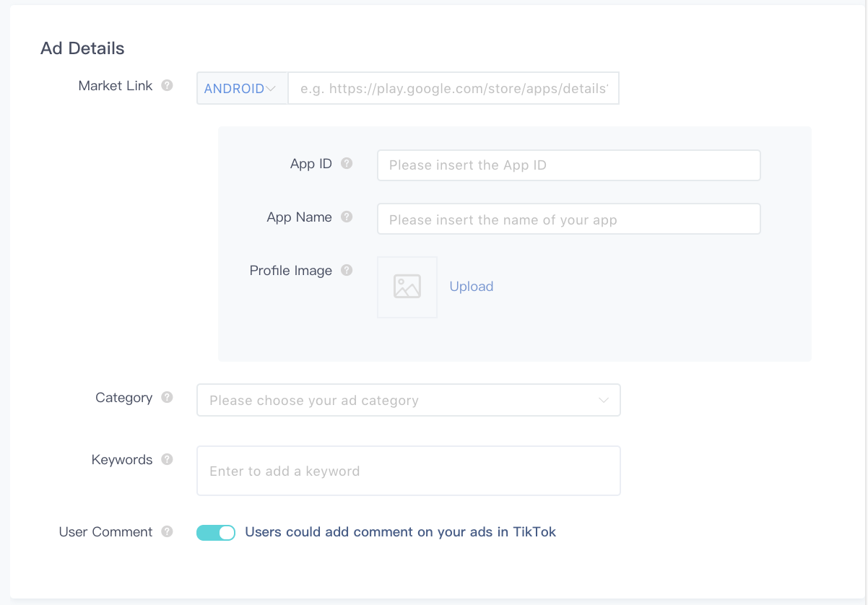Click the Ad Details section heading

click(x=82, y=48)
